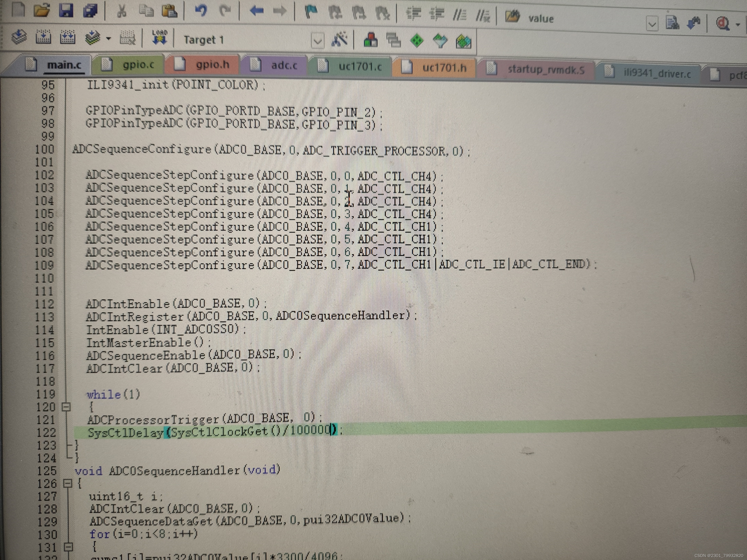This screenshot has width=747, height=560.
Task: Translate the current file icon
Action: point(19,37)
